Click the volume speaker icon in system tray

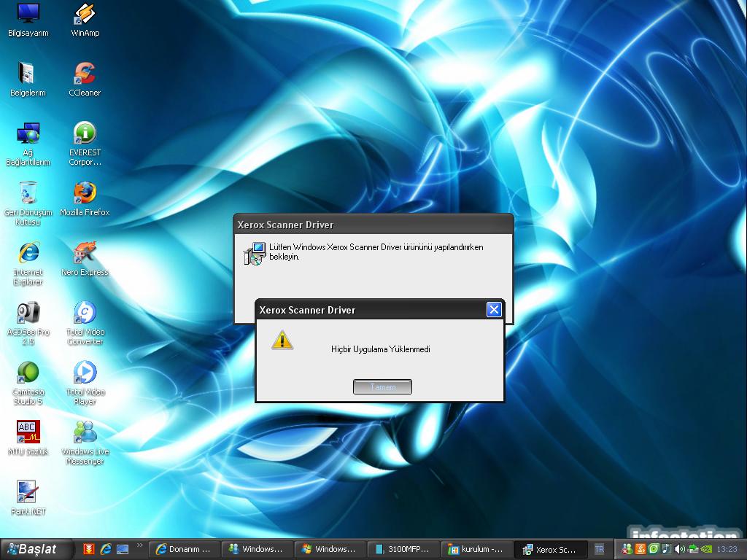(680, 549)
